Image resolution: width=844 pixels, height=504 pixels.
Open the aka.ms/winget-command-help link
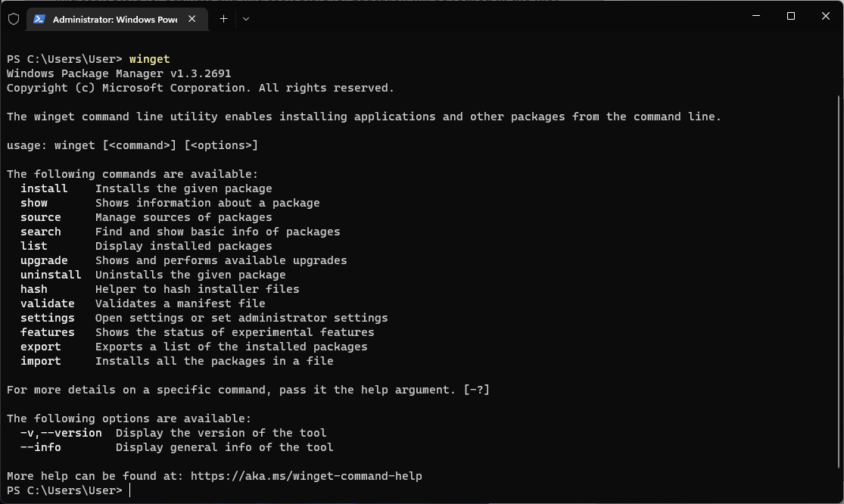[x=307, y=476]
